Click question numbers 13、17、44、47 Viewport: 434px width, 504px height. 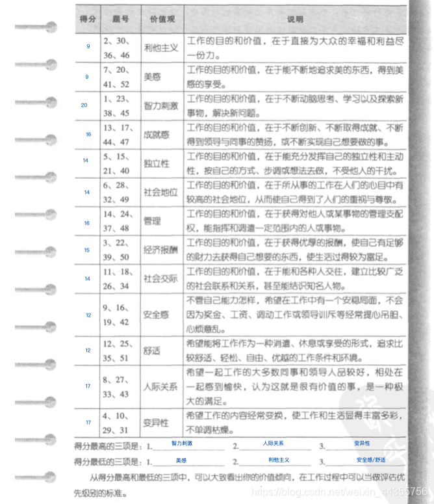(119, 135)
